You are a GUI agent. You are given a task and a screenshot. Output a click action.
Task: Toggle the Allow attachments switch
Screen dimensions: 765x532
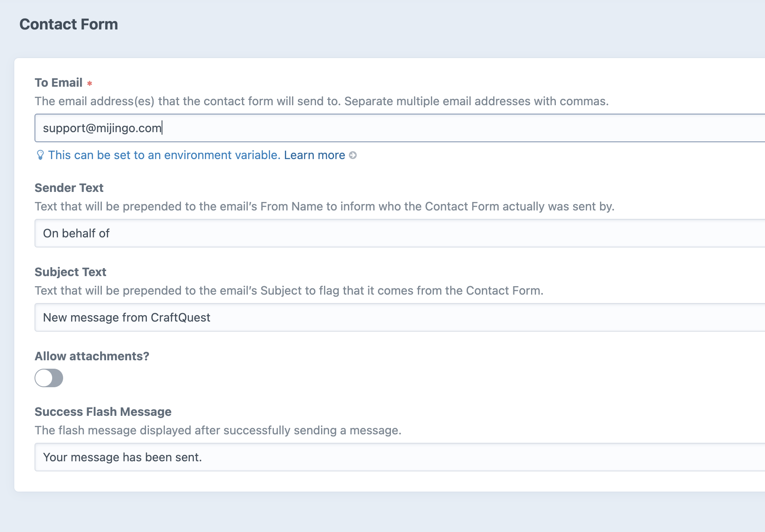coord(49,378)
